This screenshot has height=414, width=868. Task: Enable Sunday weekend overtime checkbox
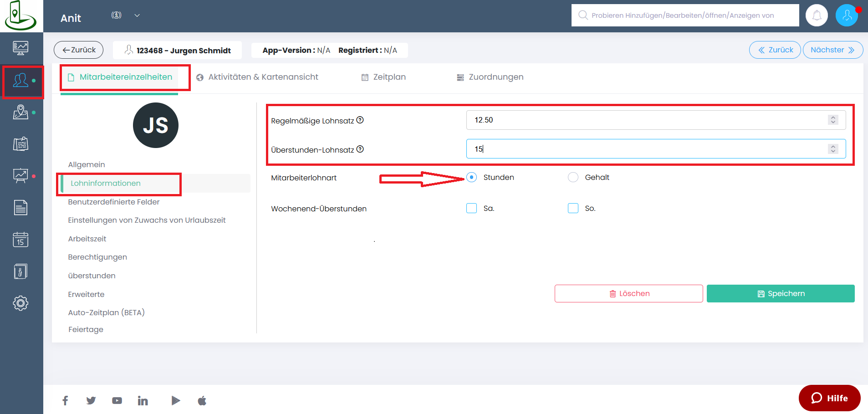(573, 208)
